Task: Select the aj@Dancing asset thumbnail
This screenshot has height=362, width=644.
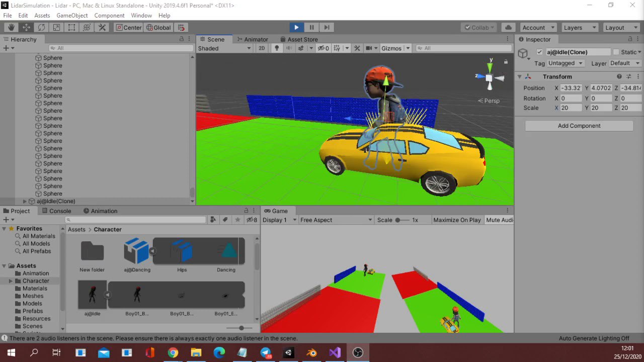Action: point(136,250)
